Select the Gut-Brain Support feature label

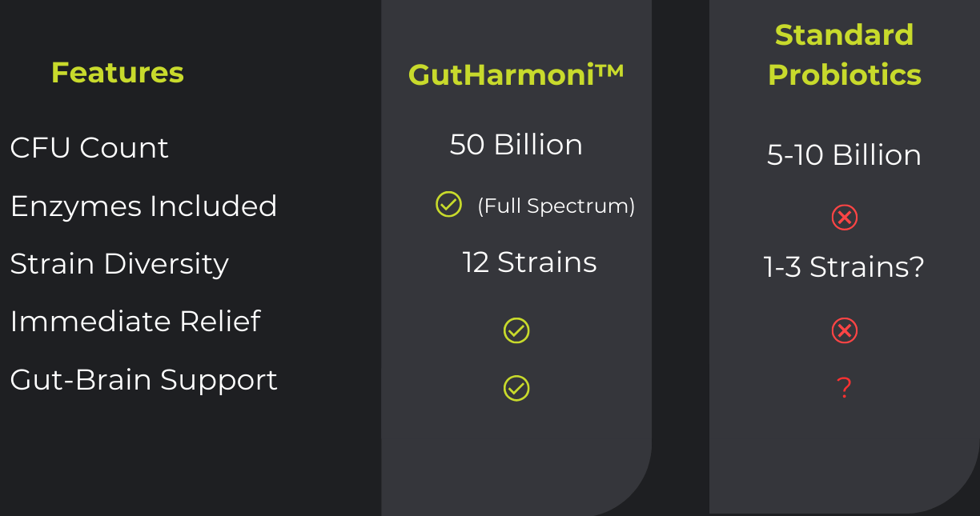[x=143, y=379]
